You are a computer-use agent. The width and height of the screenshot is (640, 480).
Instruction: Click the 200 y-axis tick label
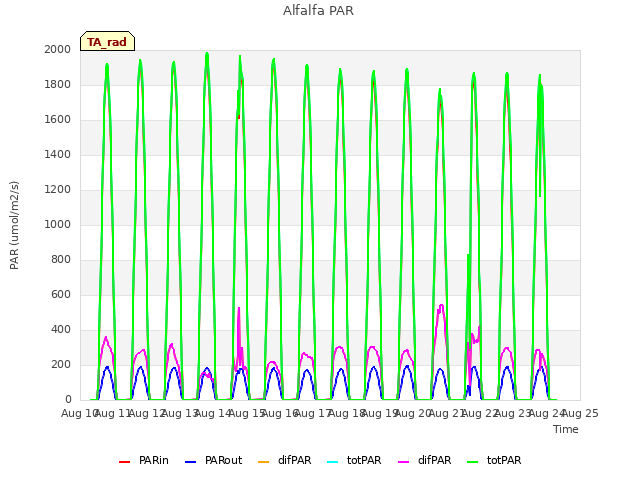click(61, 364)
